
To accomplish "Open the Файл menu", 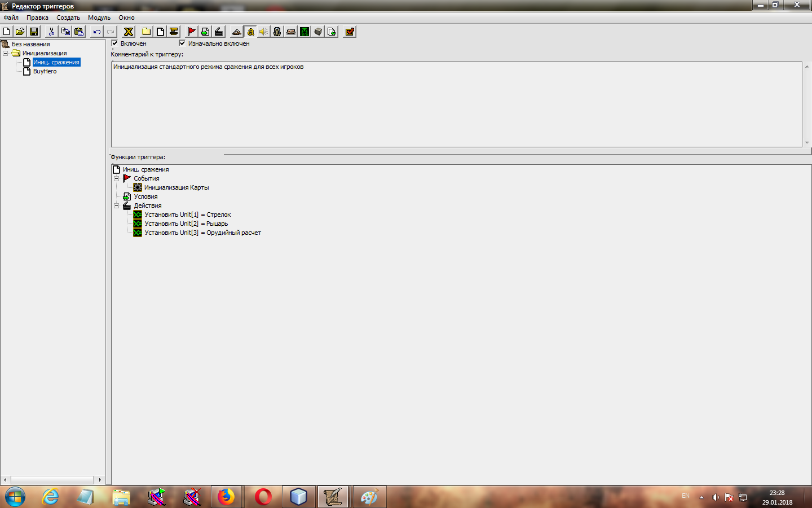I will click(x=11, y=17).
